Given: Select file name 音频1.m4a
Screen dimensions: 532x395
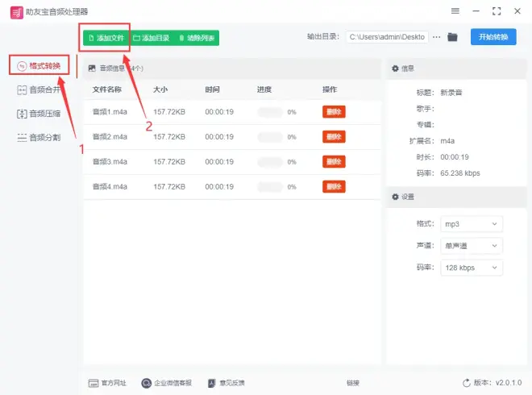Looking at the screenshot, I should tap(110, 112).
